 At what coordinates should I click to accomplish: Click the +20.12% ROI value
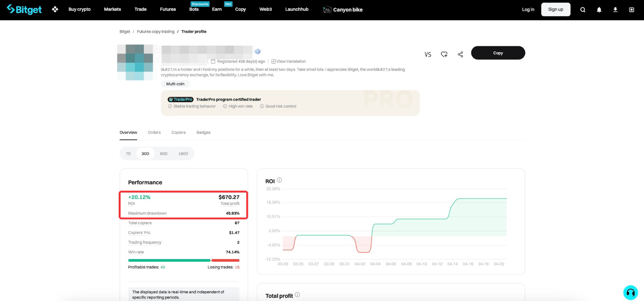(139, 197)
